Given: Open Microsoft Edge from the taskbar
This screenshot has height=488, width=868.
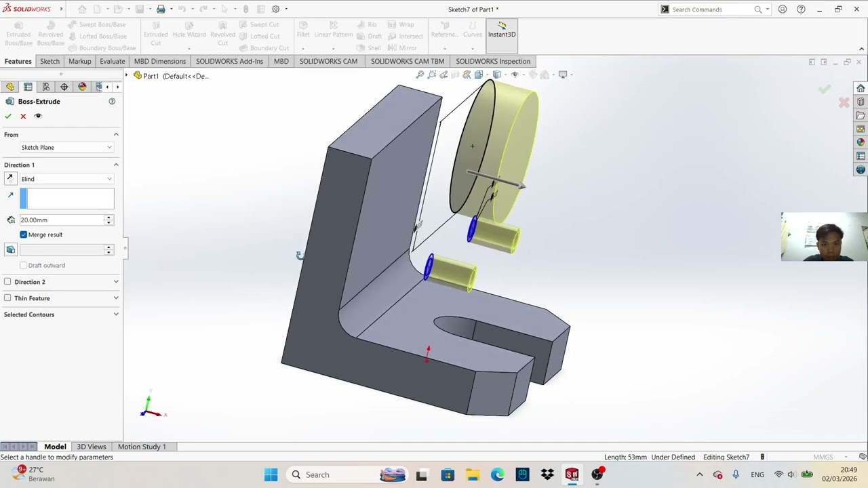Looking at the screenshot, I should tap(498, 474).
